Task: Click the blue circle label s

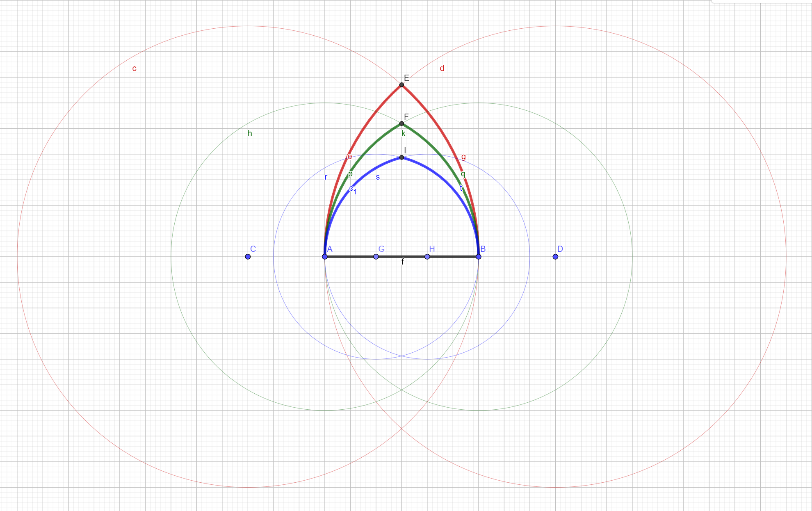Action: 378,177
